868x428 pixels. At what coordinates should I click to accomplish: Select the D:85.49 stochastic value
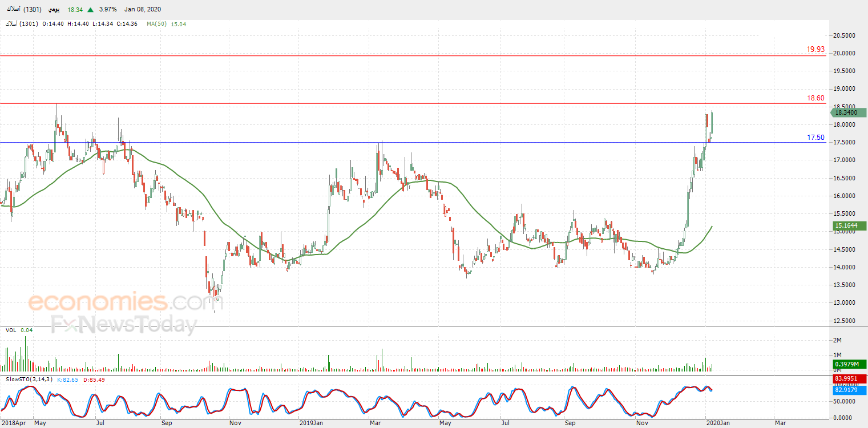tap(95, 379)
